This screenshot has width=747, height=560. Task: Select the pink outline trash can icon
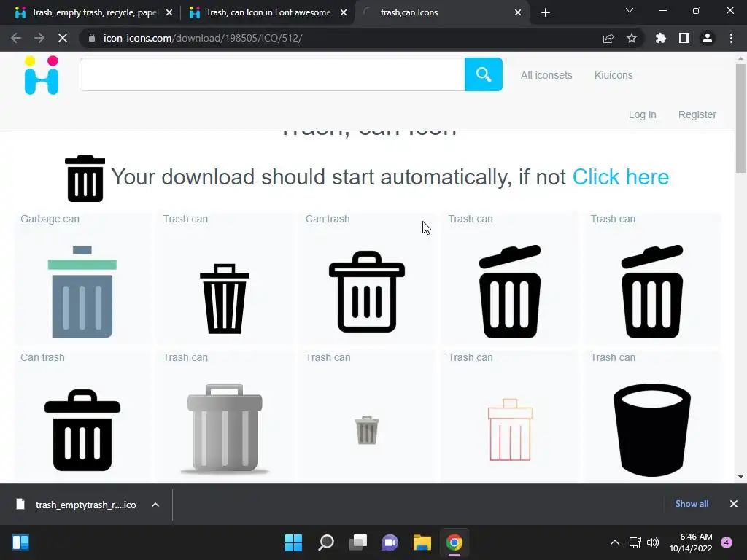click(x=510, y=429)
